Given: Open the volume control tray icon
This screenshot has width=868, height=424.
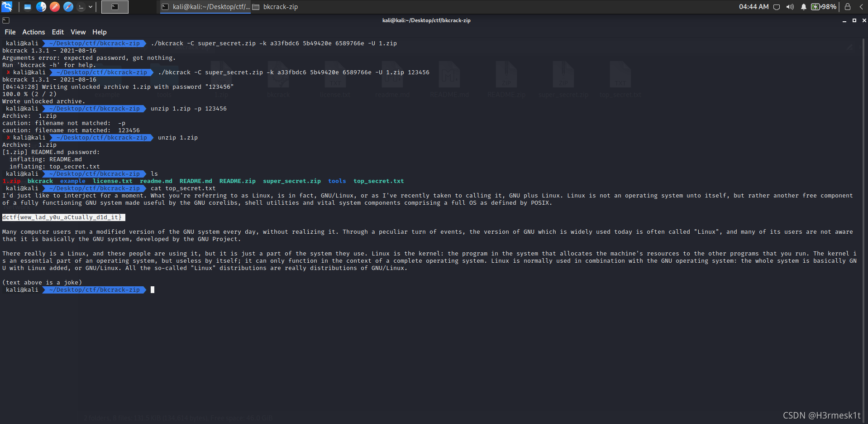Looking at the screenshot, I should (790, 7).
